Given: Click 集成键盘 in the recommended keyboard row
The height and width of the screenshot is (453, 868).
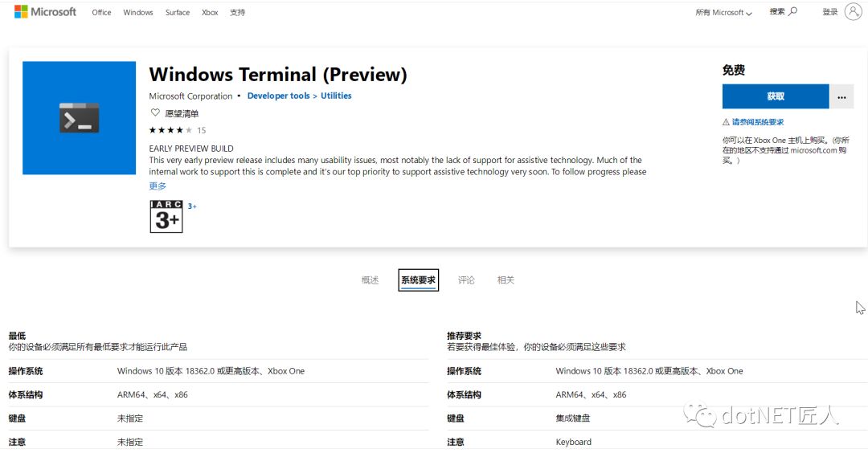Looking at the screenshot, I should 573,418.
